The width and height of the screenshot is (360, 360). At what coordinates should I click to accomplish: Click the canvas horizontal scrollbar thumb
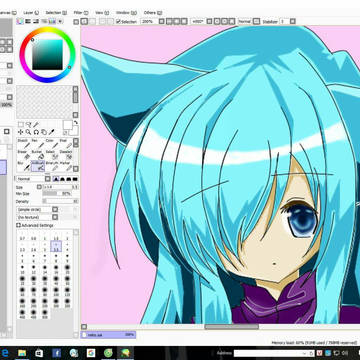pyautogui.click(x=231, y=327)
